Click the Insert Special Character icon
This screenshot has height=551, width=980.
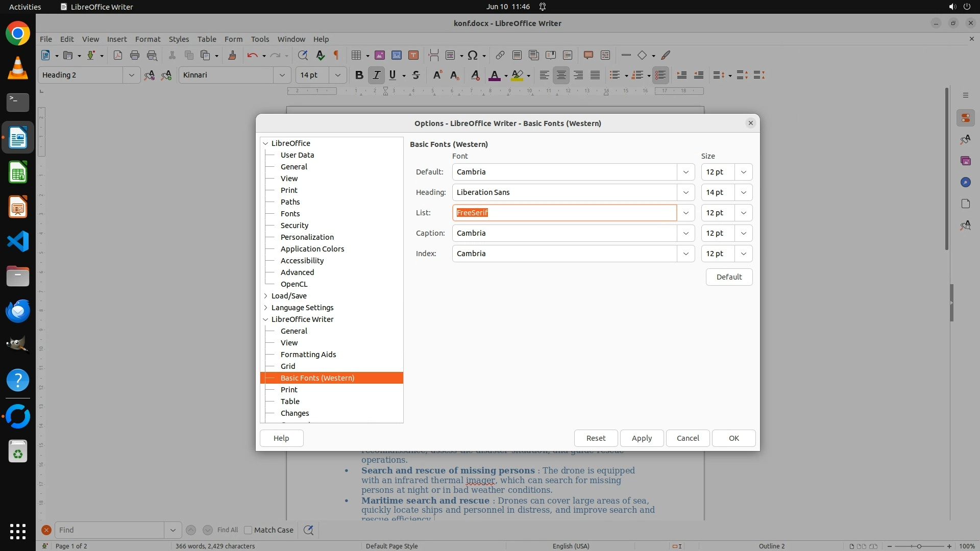[473, 55]
